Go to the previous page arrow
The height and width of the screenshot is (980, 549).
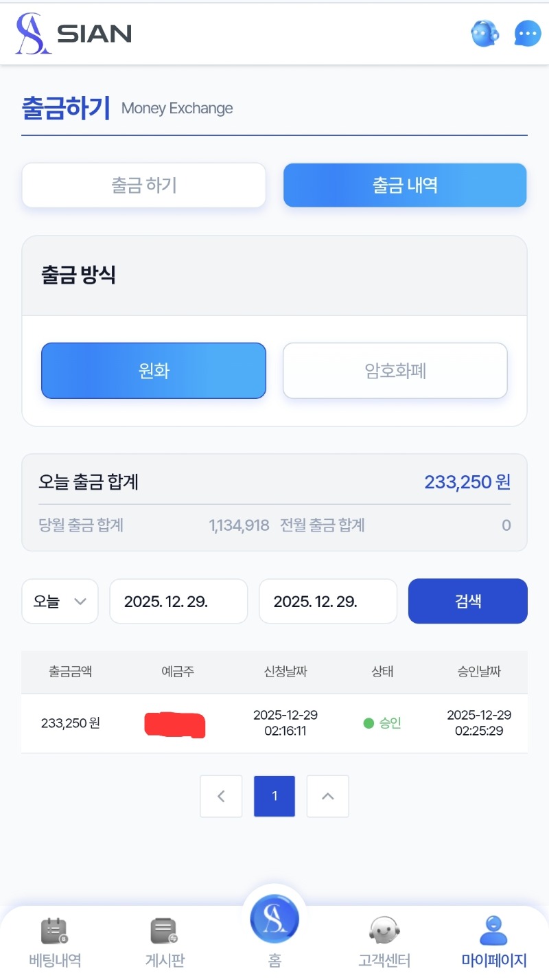point(221,797)
